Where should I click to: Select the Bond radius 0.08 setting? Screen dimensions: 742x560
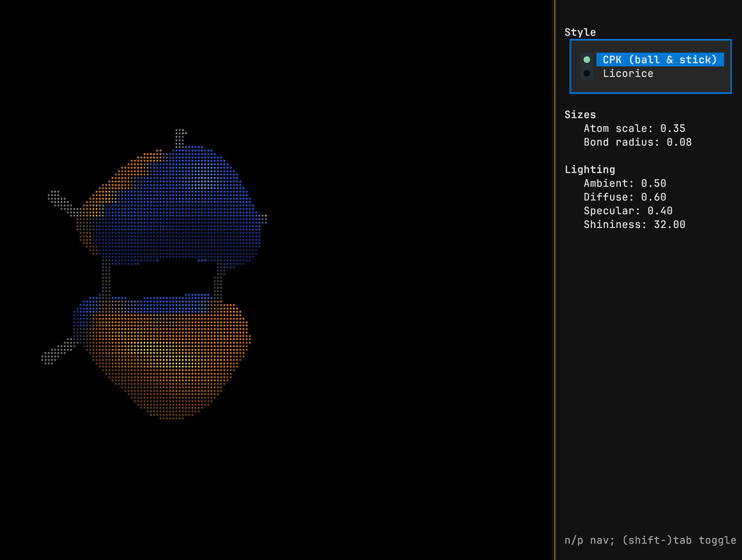[x=637, y=142]
